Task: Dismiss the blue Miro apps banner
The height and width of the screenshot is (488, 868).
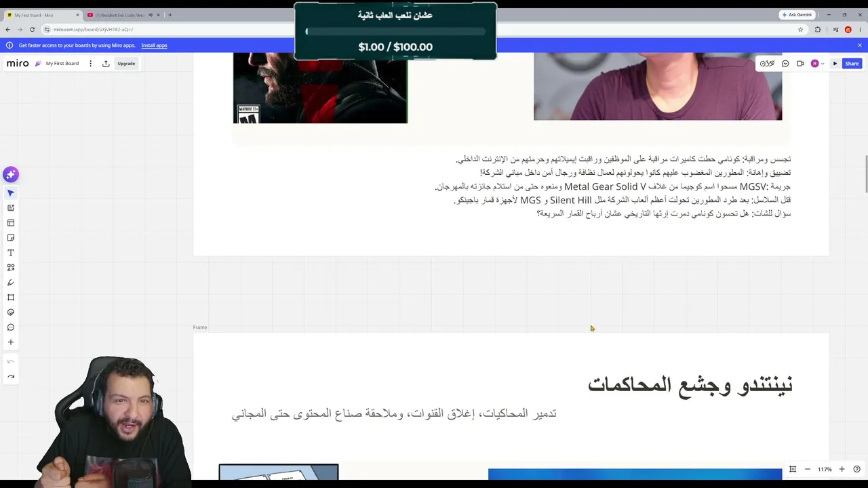Action: click(x=859, y=45)
